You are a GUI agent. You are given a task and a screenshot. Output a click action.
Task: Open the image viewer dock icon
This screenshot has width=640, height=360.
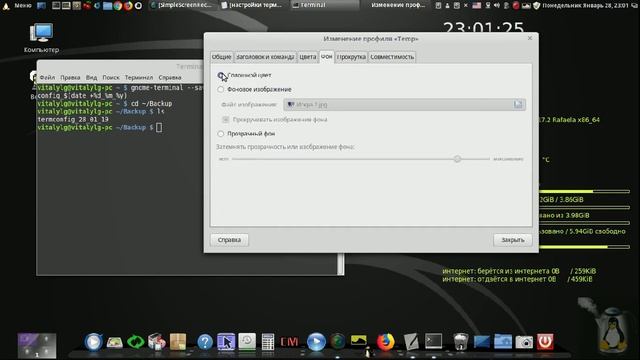115,342
